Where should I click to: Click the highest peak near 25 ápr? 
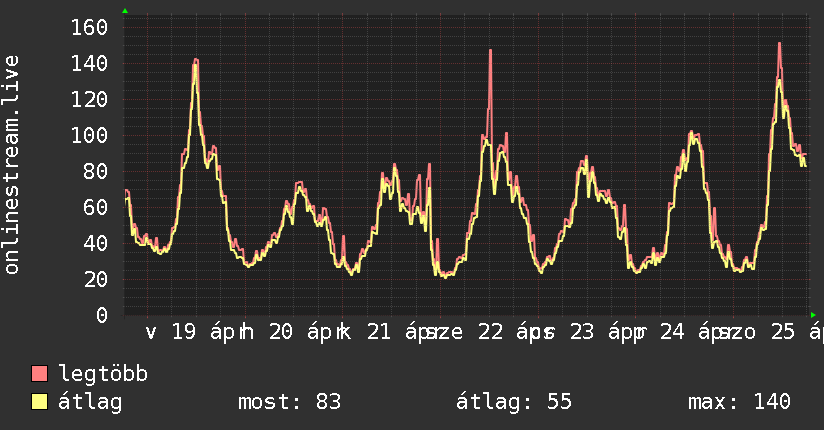[x=779, y=45]
